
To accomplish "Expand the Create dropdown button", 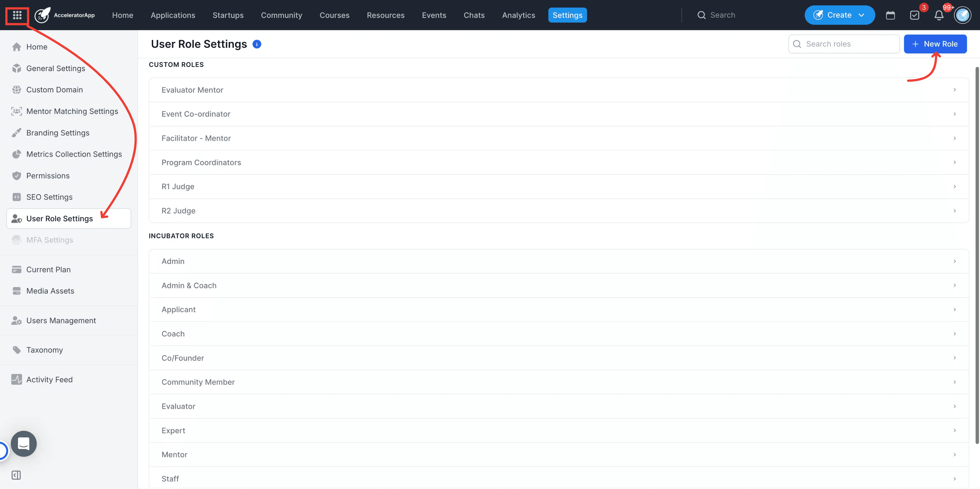I will click(x=840, y=15).
